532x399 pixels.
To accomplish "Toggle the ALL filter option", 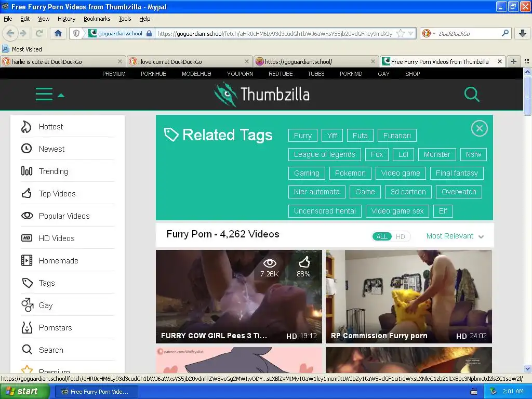I will (x=382, y=236).
